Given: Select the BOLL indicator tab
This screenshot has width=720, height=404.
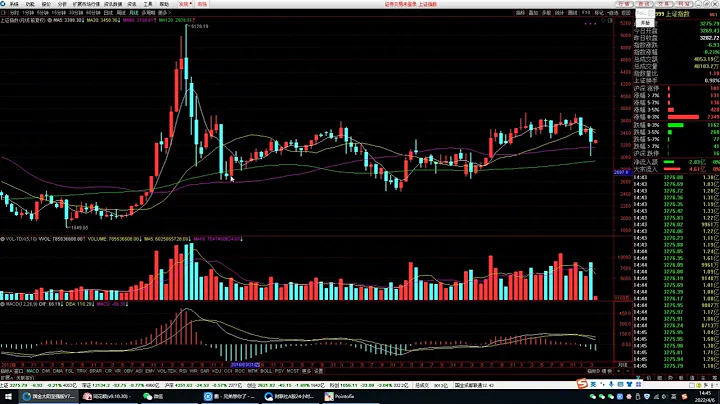Looking at the screenshot, I should [x=266, y=371].
